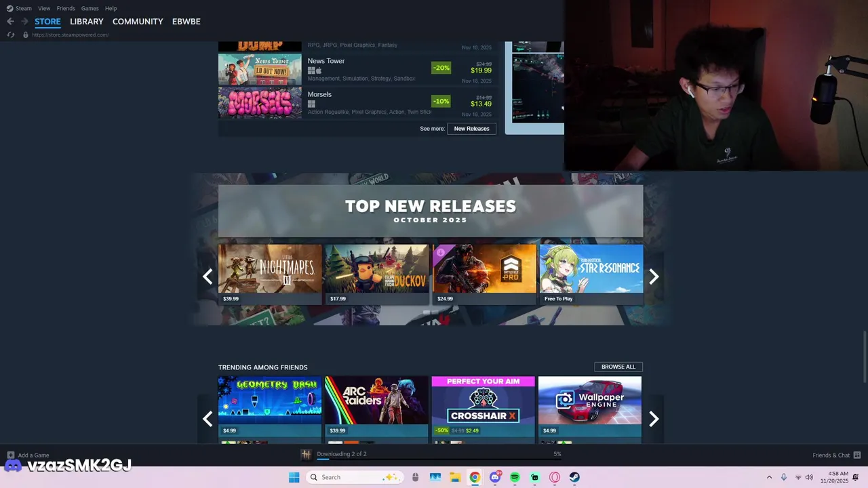Switch to the LIBRARY tab
This screenshot has height=488, width=868.
tap(87, 22)
